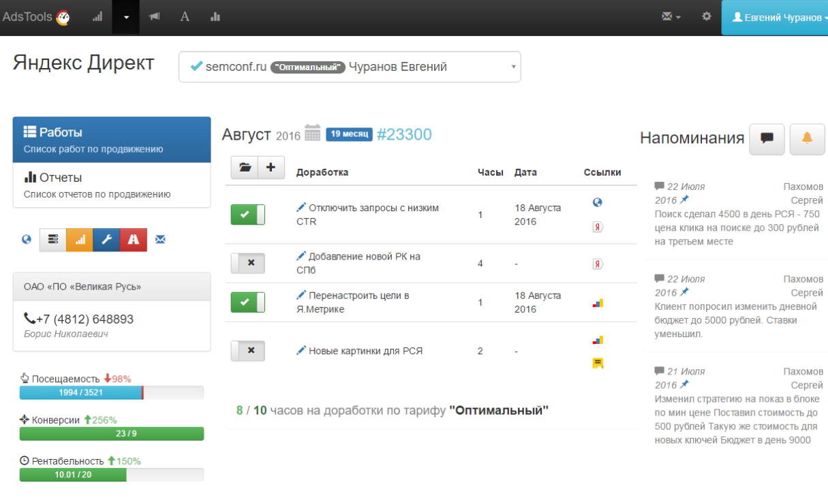Expand the dark caret dropdown in the top navbar
The width and height of the screenshot is (828, 504).
(126, 17)
